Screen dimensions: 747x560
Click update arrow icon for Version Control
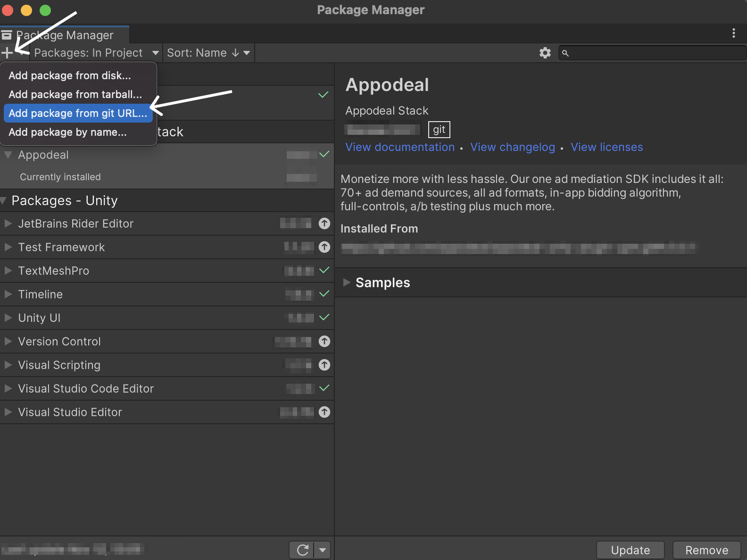pos(324,341)
